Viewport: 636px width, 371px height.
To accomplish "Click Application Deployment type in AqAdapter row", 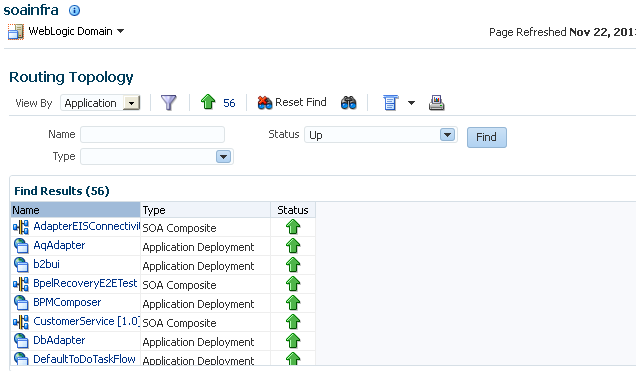I will 198,247.
